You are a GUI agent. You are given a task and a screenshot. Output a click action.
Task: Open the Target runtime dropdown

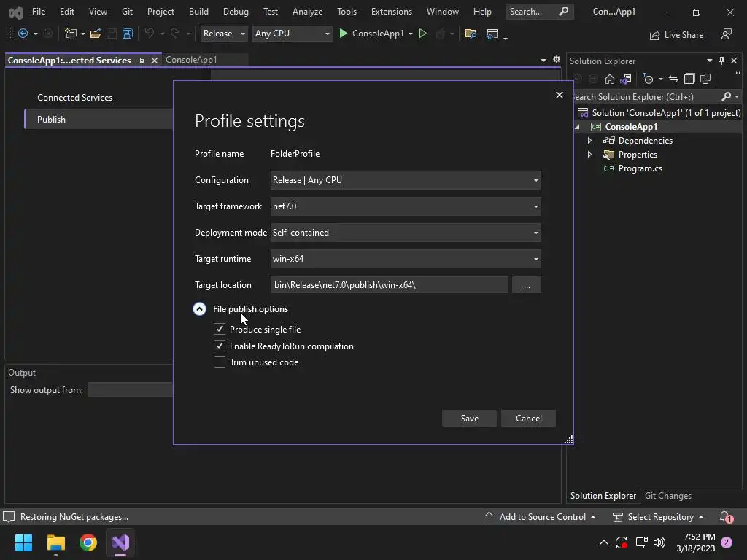(x=406, y=259)
